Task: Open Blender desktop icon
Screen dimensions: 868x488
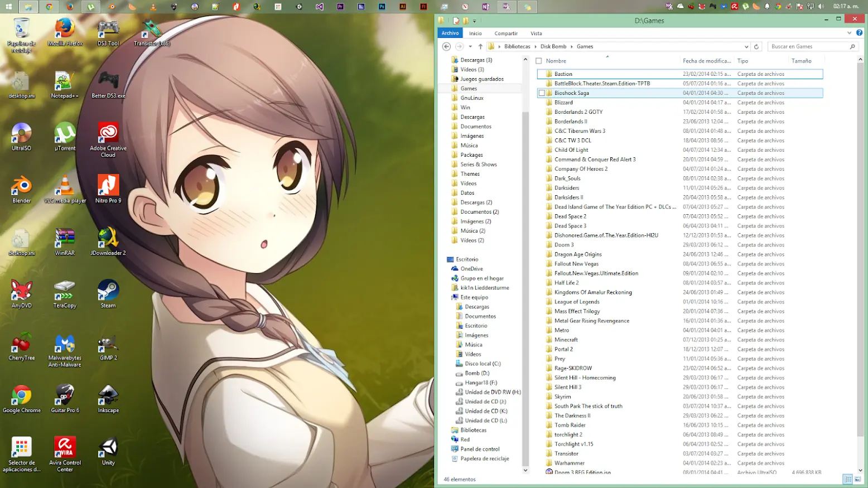Action: click(x=21, y=189)
